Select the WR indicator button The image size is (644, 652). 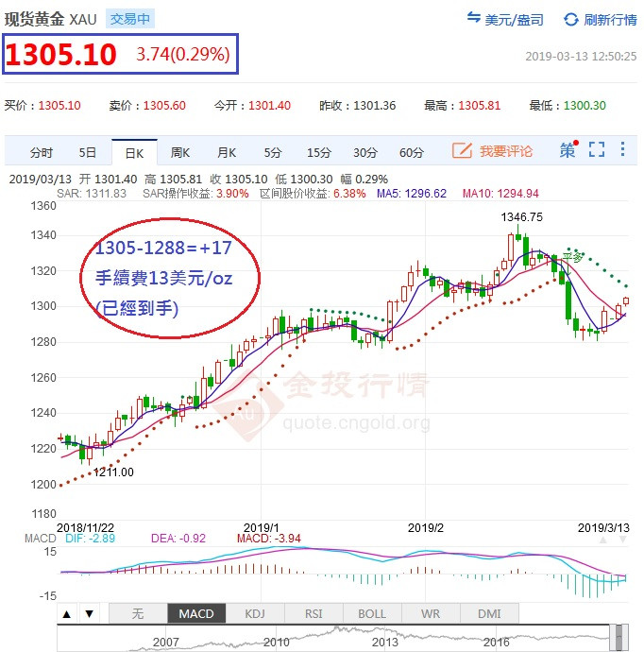431,614
